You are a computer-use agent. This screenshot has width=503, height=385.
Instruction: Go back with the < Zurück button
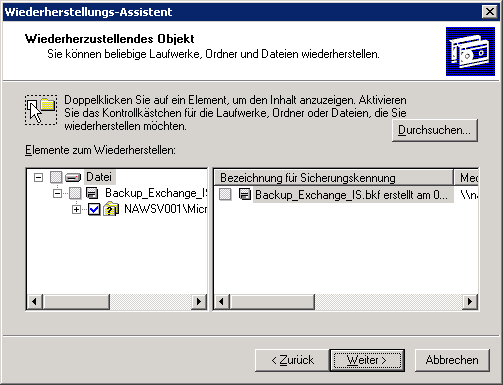pyautogui.click(x=292, y=360)
